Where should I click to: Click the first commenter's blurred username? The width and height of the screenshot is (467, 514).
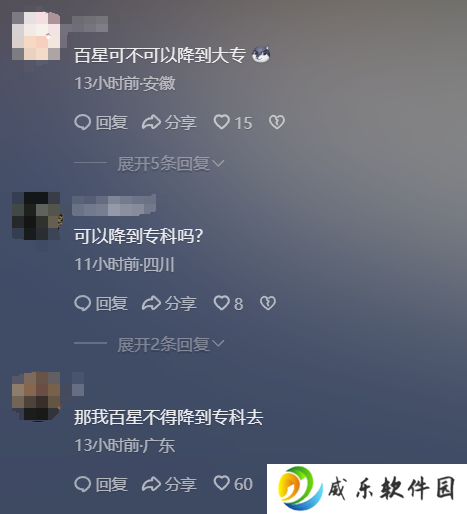click(90, 24)
